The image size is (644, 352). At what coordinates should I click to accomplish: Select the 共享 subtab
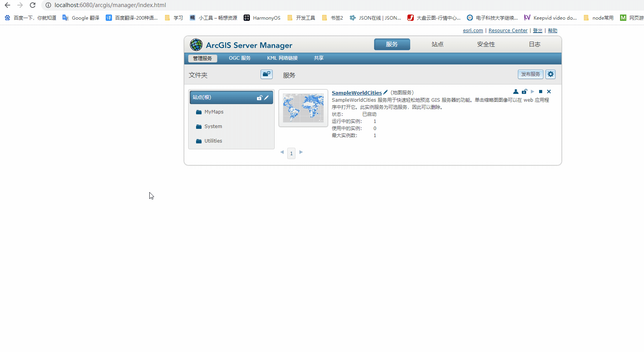click(319, 58)
